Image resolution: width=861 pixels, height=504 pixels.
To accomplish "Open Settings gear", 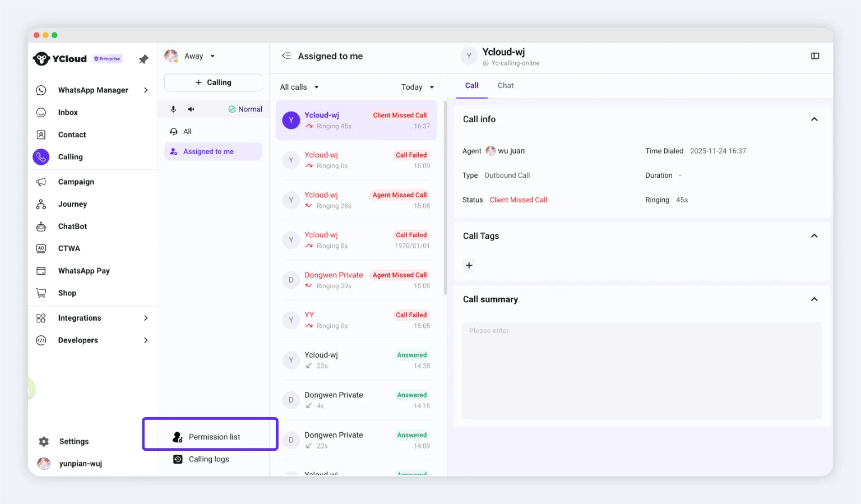I will click(x=44, y=441).
